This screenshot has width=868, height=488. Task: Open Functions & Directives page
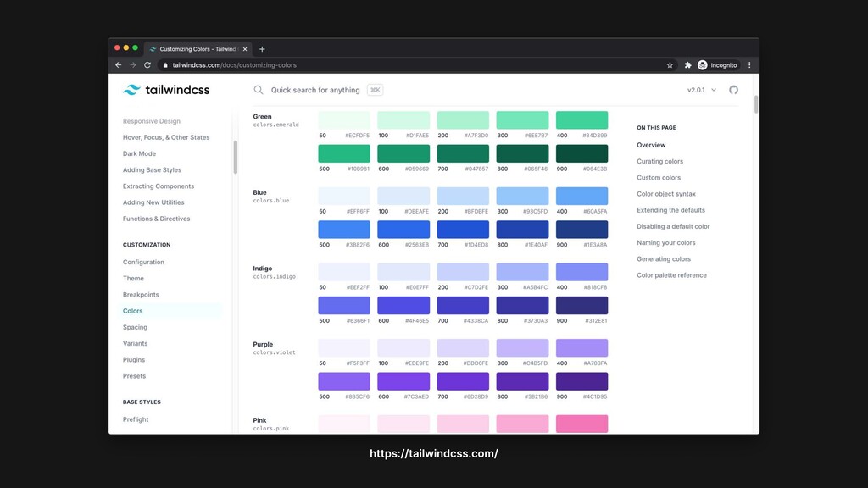tap(156, 219)
